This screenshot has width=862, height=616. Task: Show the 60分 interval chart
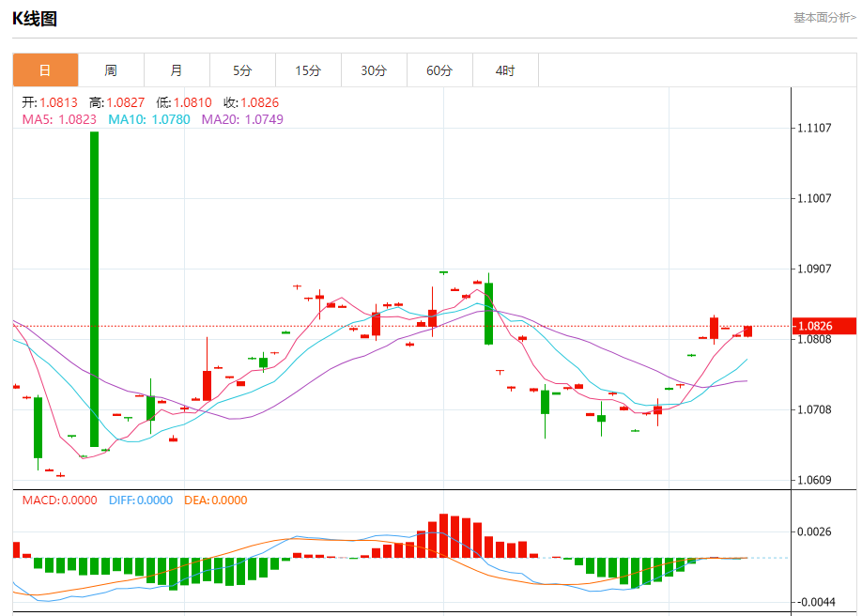pyautogui.click(x=439, y=70)
